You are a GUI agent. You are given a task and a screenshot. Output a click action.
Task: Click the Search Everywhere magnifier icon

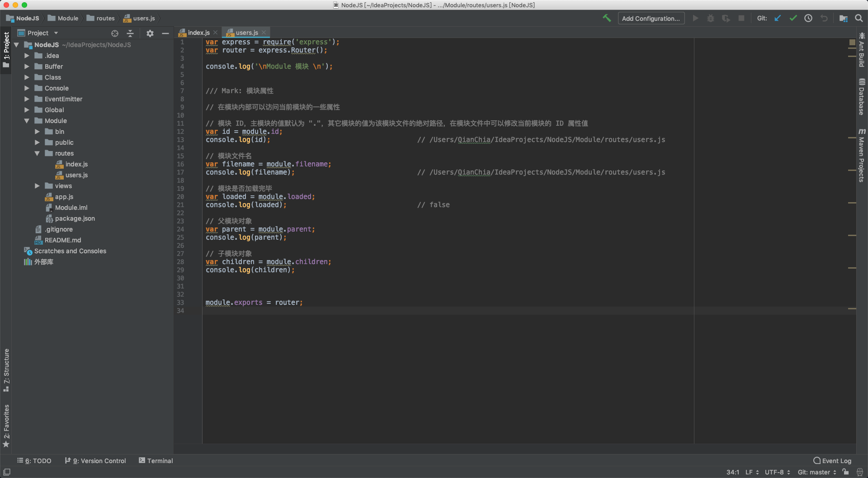pyautogui.click(x=859, y=18)
